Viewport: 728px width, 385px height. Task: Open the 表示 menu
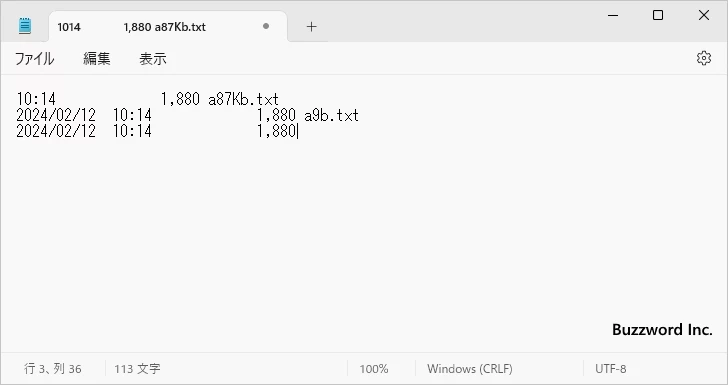(x=153, y=59)
